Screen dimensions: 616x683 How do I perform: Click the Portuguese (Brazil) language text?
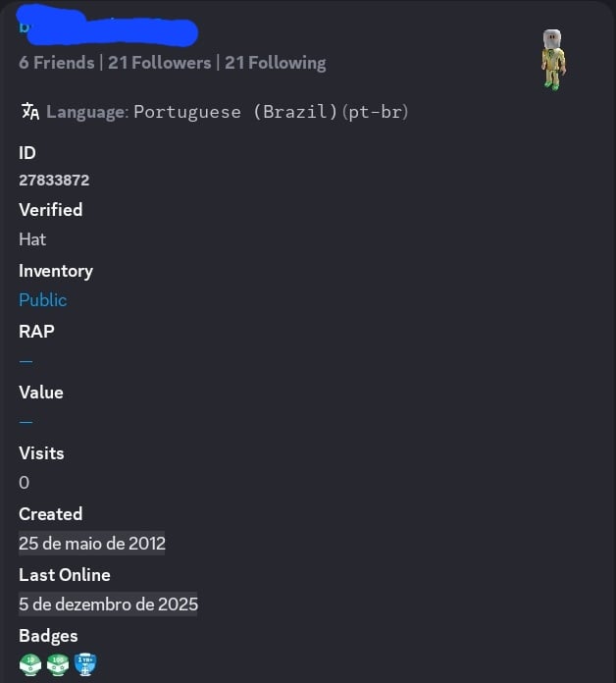click(x=271, y=112)
